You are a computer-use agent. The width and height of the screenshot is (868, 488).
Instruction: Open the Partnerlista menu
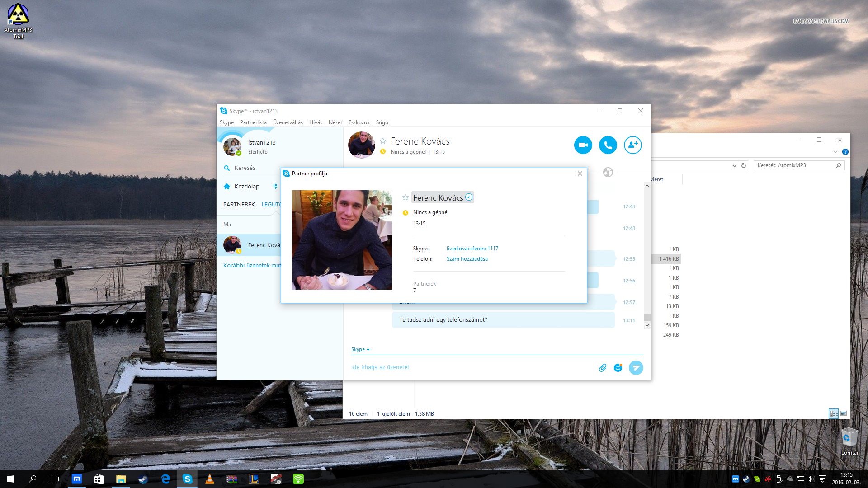(x=253, y=122)
